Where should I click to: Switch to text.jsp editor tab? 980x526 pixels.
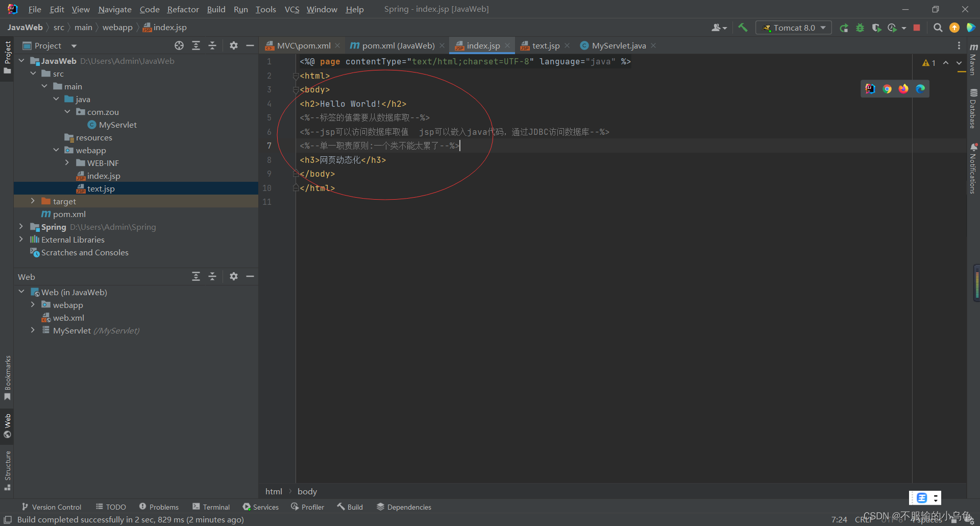pos(545,45)
